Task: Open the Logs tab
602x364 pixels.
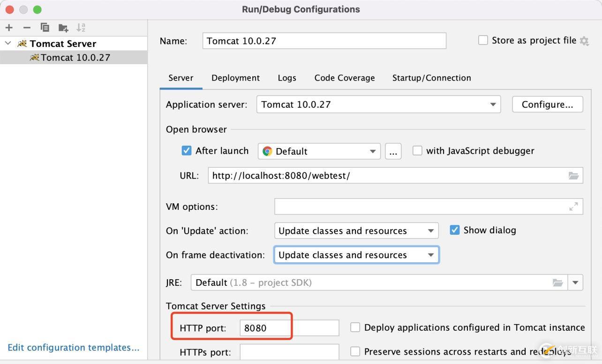Action: (287, 78)
